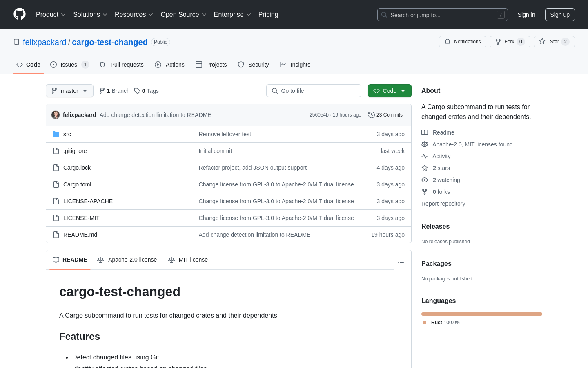This screenshot has width=588, height=368.
Task: Click the Sign up button
Action: coord(560,15)
